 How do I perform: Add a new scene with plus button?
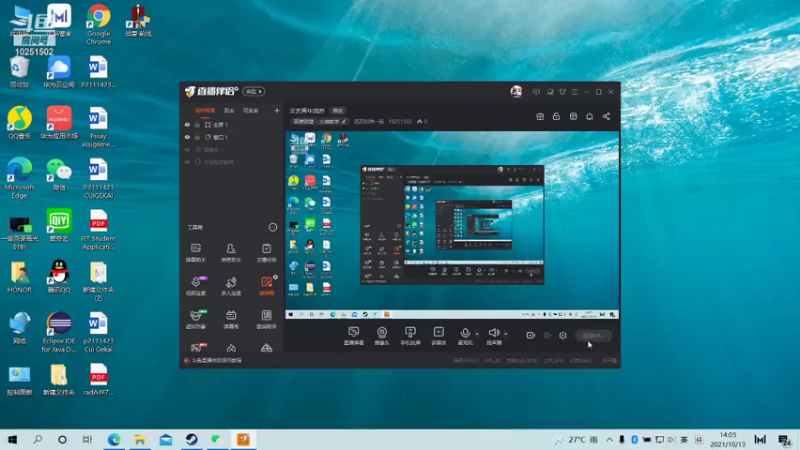tap(277, 111)
